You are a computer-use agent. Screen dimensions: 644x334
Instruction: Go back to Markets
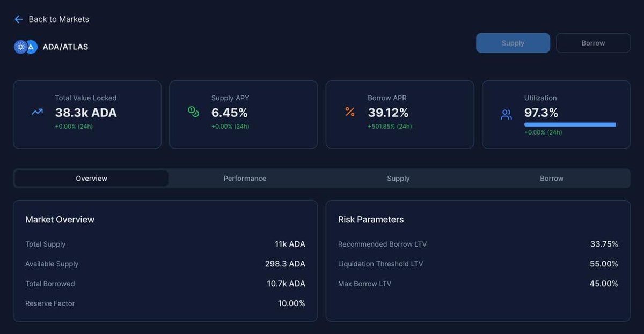[x=52, y=19]
